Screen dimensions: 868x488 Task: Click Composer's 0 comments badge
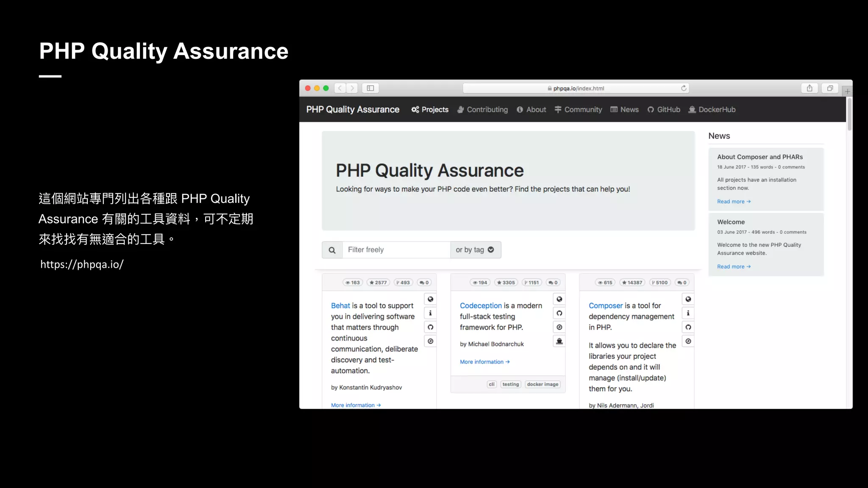(x=682, y=283)
